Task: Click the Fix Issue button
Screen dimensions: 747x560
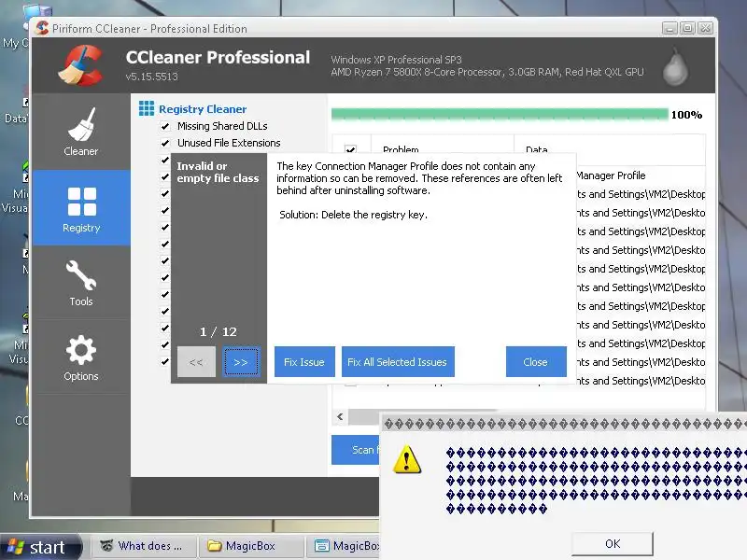Action: [x=304, y=362]
